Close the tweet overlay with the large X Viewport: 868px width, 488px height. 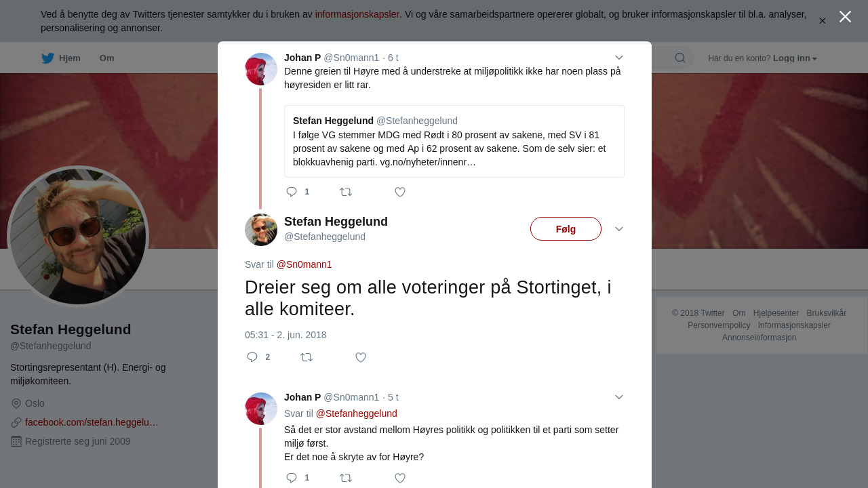tap(845, 17)
